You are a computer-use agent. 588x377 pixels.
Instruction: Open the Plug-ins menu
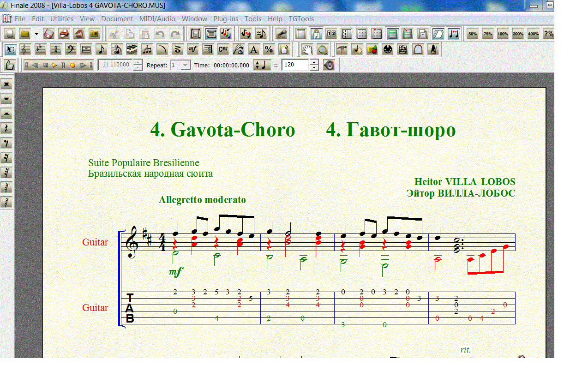(x=226, y=19)
